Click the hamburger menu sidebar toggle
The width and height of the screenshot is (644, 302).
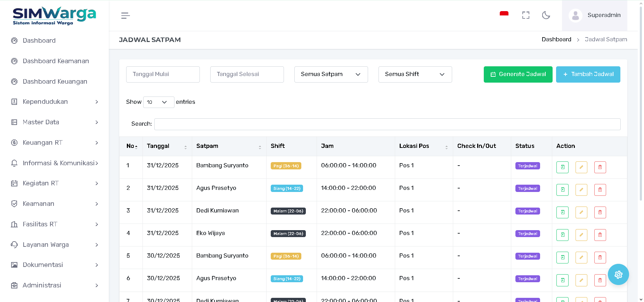click(x=125, y=16)
